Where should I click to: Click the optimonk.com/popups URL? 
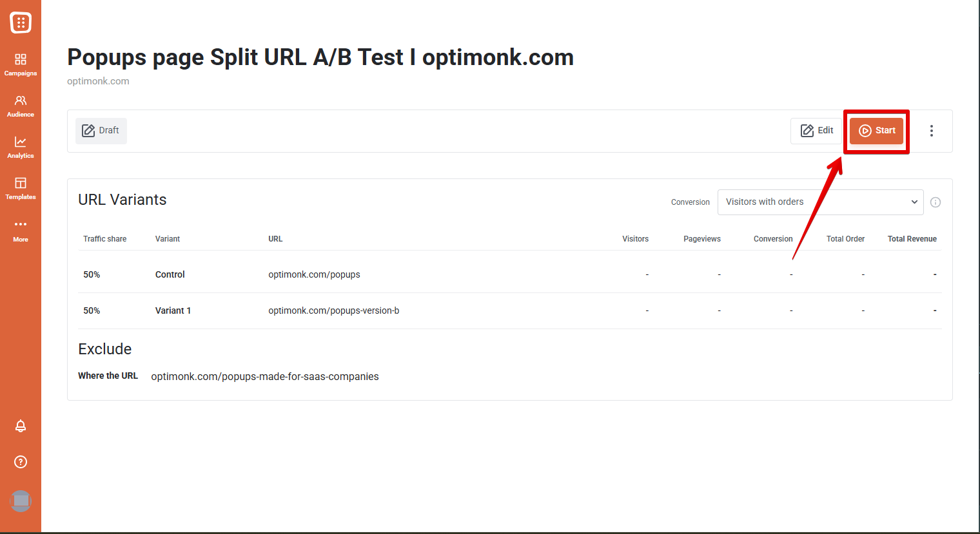pos(314,274)
